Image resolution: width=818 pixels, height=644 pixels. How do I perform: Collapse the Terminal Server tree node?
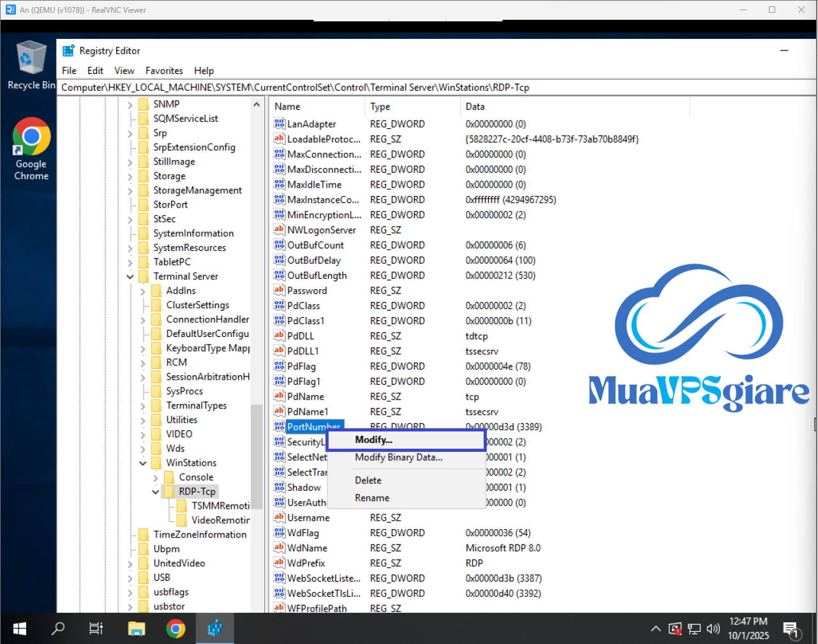pyautogui.click(x=130, y=276)
